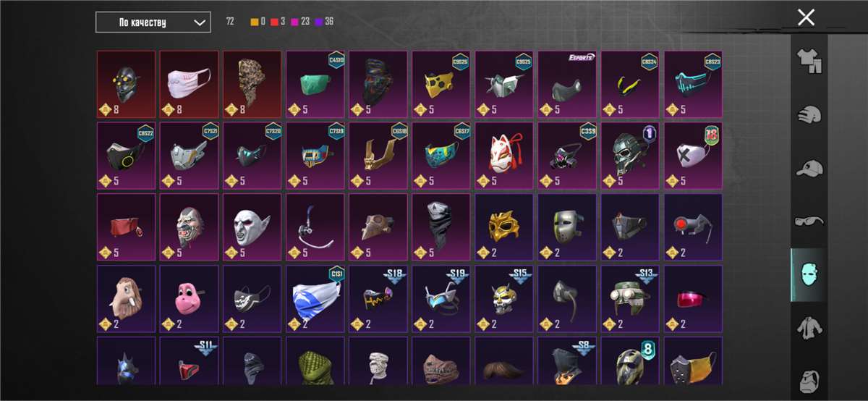Select the cap headwear category icon
The width and height of the screenshot is (868, 401).
tap(809, 169)
